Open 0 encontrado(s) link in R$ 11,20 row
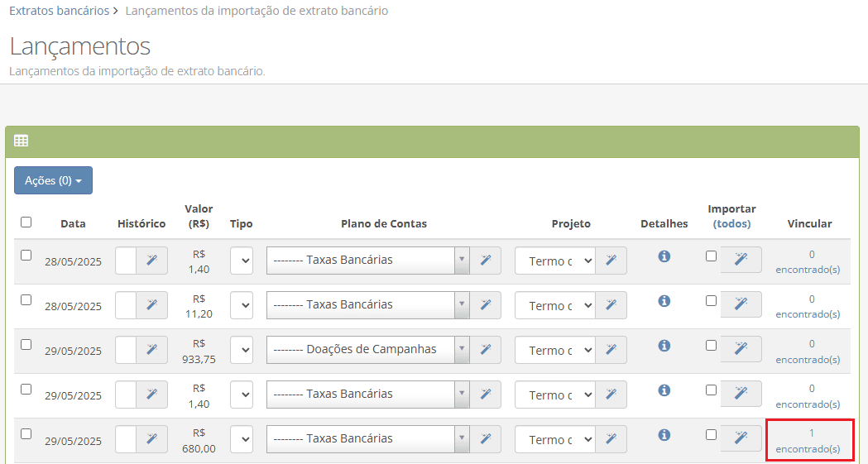The width and height of the screenshot is (868, 464). [x=808, y=306]
